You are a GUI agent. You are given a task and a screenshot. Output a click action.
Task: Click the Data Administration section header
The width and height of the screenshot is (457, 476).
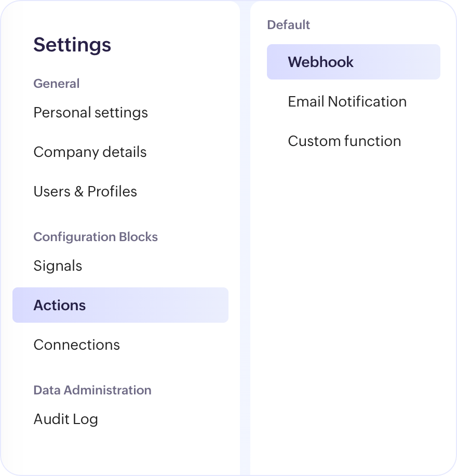coord(92,390)
